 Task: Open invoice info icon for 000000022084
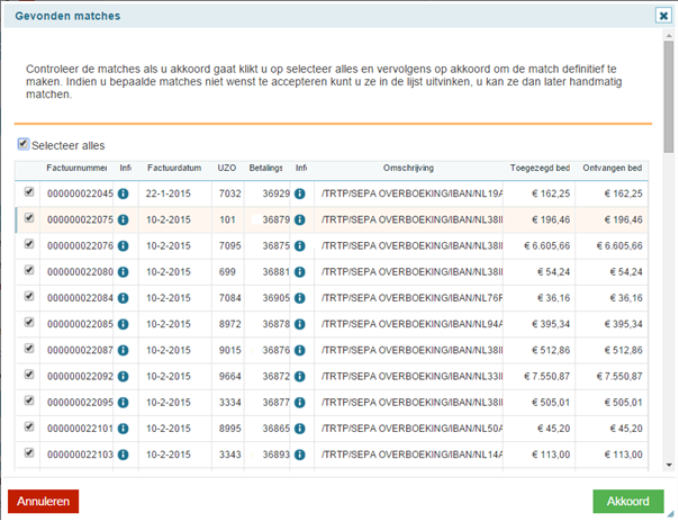tap(123, 298)
